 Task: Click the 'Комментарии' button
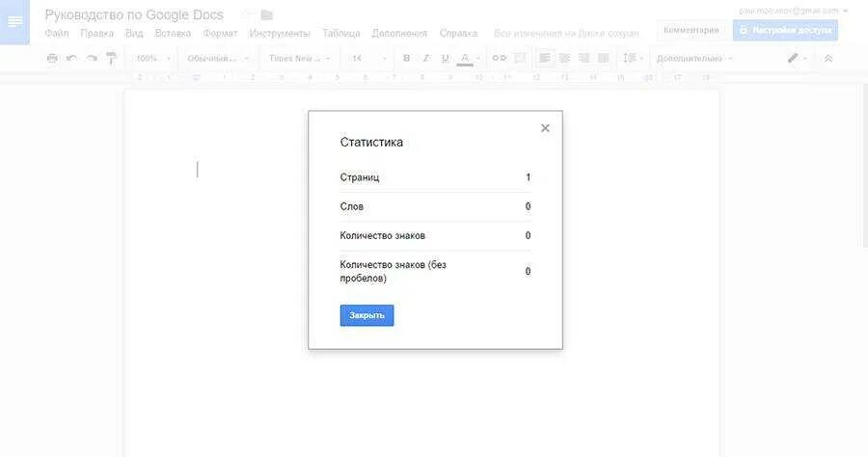691,30
